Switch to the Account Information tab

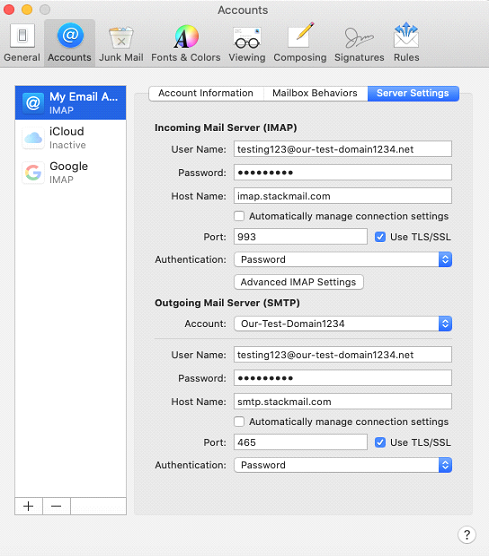pos(206,93)
